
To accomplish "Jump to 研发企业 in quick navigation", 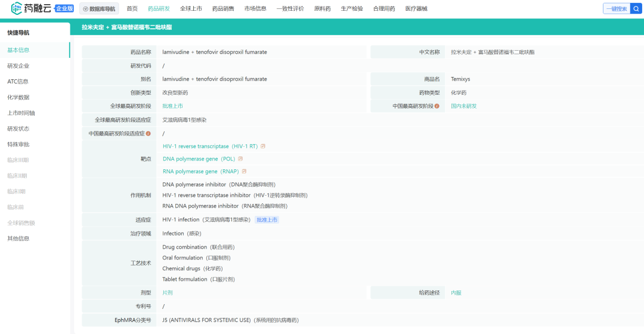I will pos(18,66).
